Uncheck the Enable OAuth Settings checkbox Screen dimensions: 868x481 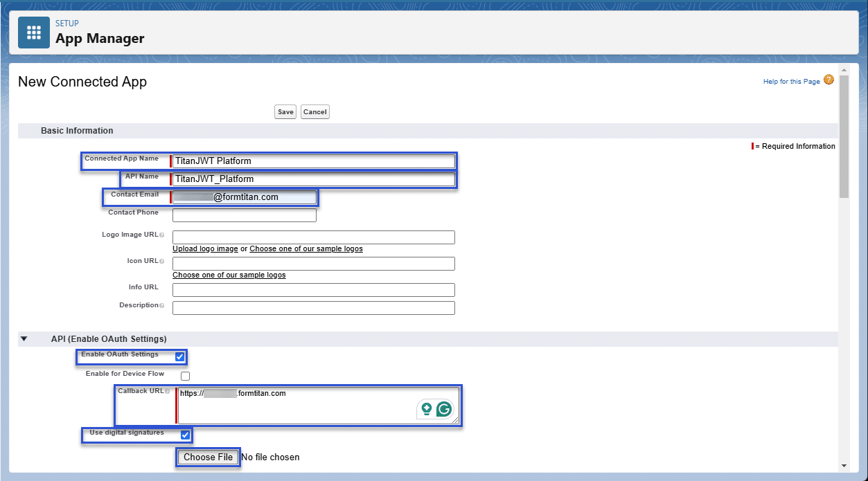tap(180, 356)
